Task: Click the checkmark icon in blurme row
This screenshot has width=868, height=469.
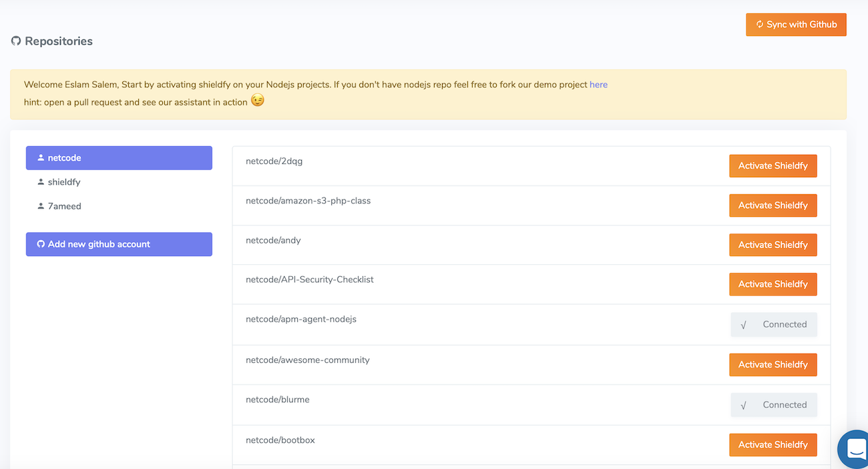Action: (x=743, y=406)
